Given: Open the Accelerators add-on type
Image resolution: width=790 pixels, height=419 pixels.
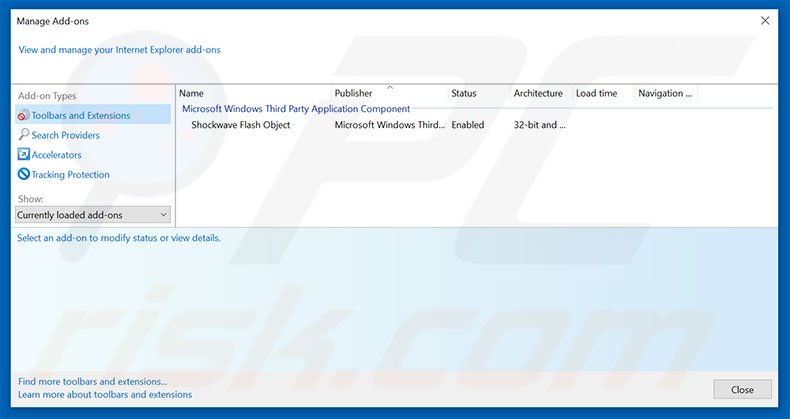Looking at the screenshot, I should [x=56, y=155].
